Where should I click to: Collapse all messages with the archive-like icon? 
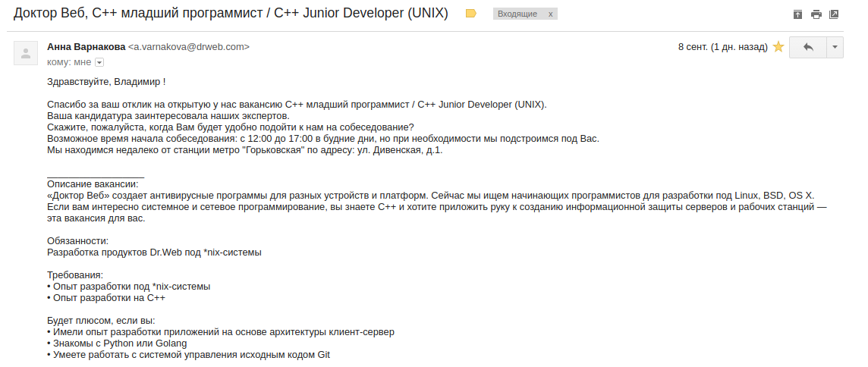coord(797,14)
